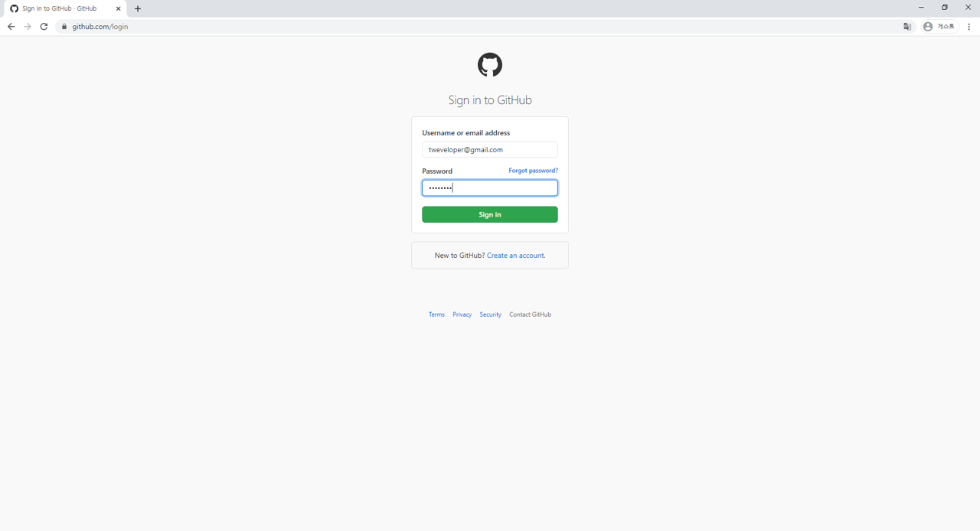Click the Contact GitHub footer link
This screenshot has width=980, height=531.
(x=530, y=314)
